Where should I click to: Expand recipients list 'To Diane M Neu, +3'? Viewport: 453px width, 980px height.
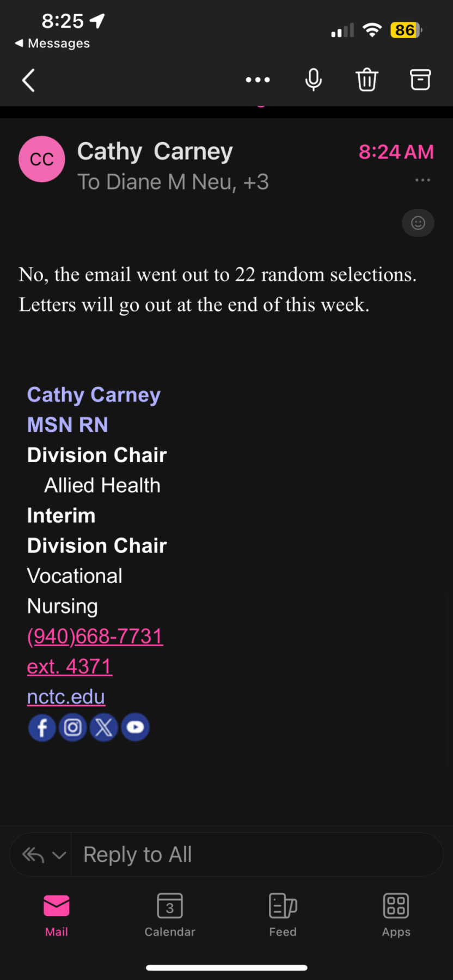[x=173, y=182]
